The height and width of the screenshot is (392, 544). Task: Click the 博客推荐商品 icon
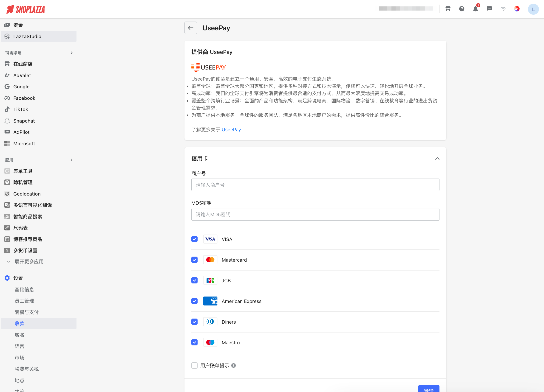[x=7, y=239]
